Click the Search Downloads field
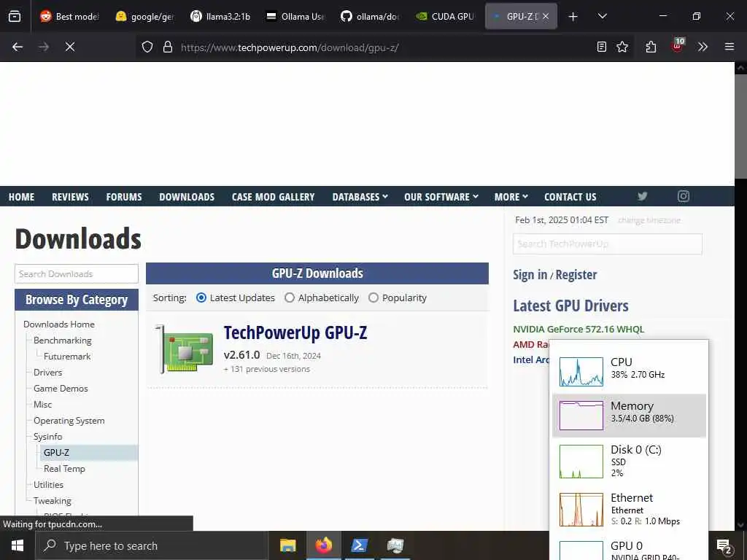This screenshot has width=747, height=560. pyautogui.click(x=76, y=274)
